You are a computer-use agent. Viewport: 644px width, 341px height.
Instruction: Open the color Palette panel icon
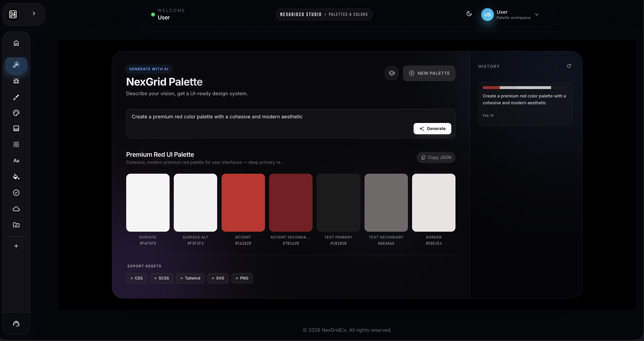(x=16, y=113)
